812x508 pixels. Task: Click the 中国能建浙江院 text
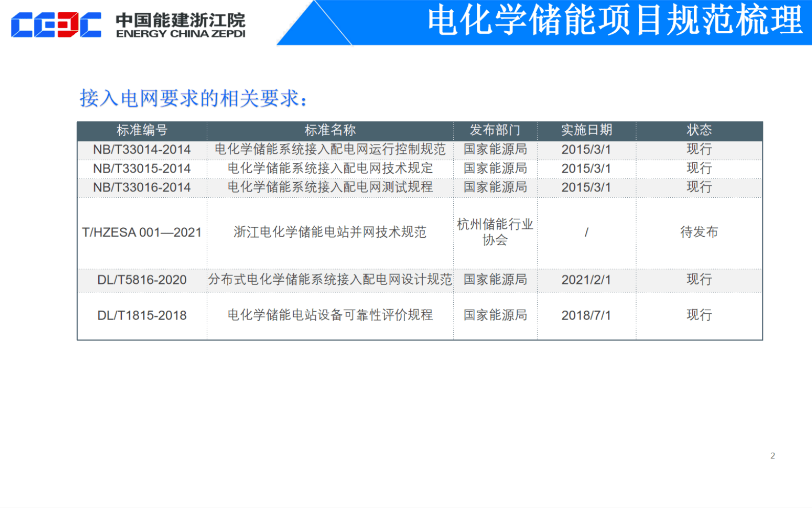point(181,20)
